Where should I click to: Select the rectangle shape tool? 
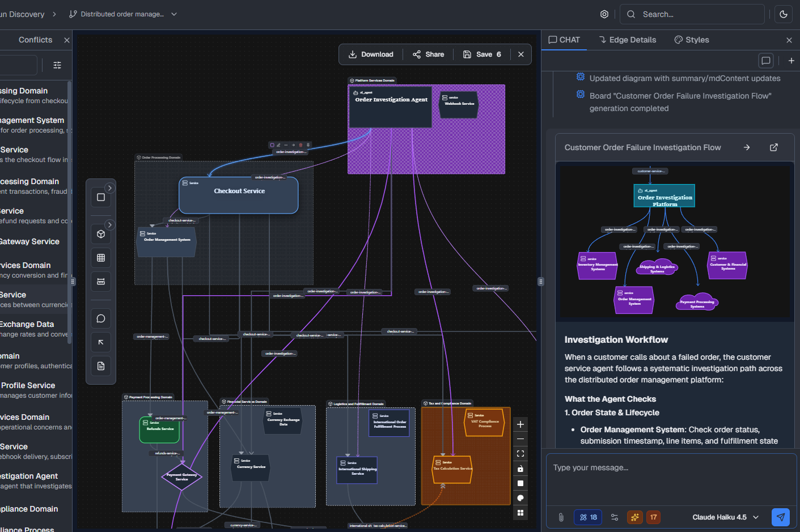101,197
